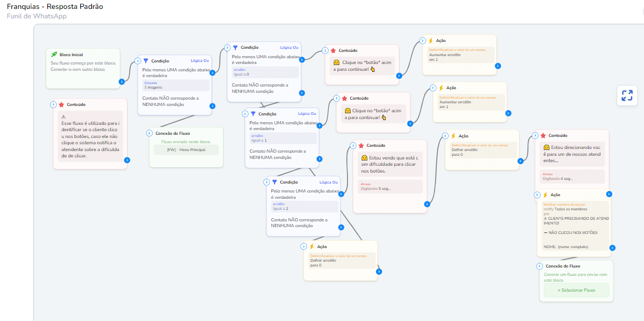Click star icon of 'Estou vendo que está' content block

click(x=361, y=145)
